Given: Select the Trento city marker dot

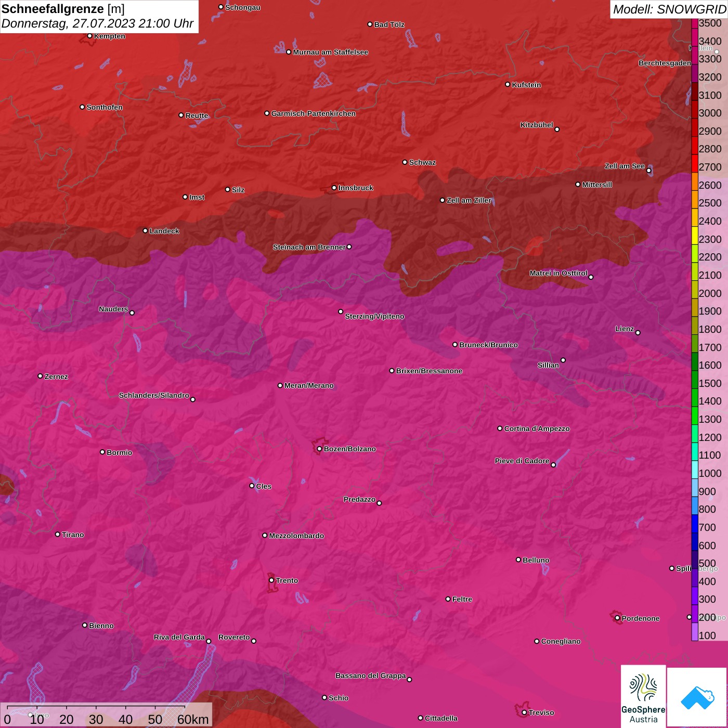Looking at the screenshot, I should coord(271,580).
